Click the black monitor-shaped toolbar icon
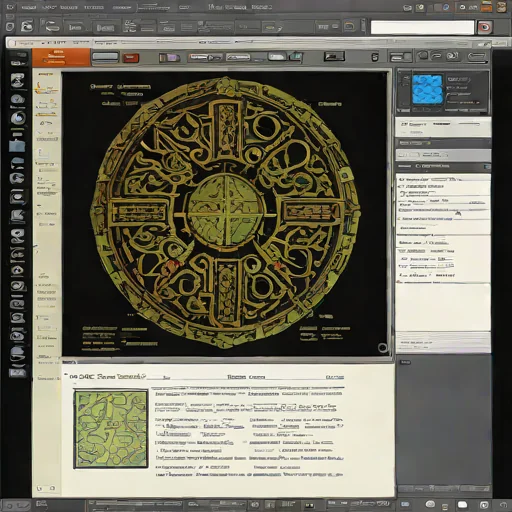This screenshot has height=512, width=512. [334, 56]
